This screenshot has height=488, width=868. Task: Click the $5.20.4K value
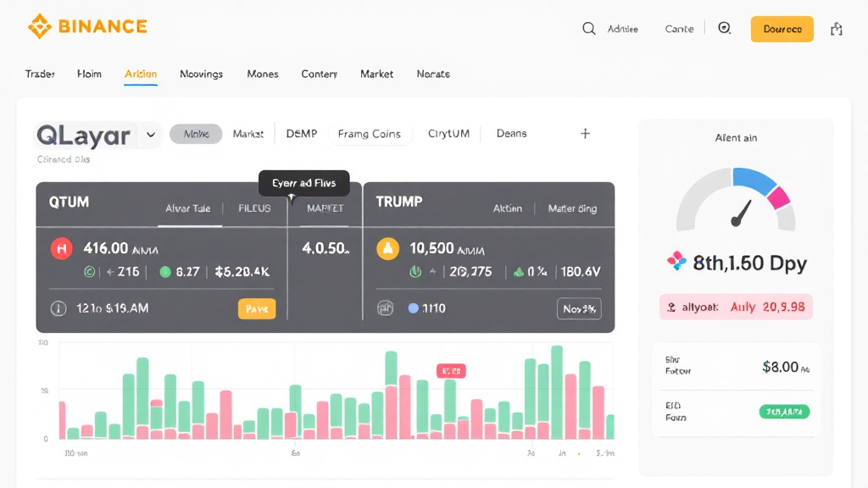click(242, 272)
